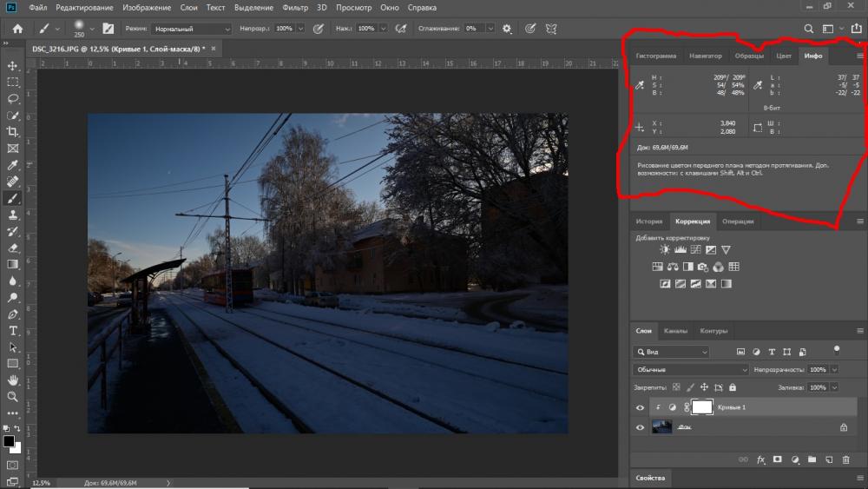
Task: Select the Hand tool
Action: point(12,380)
